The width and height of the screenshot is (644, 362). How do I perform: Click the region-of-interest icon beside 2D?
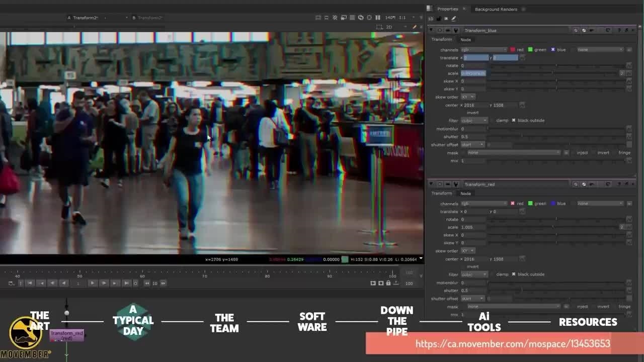[x=379, y=27]
